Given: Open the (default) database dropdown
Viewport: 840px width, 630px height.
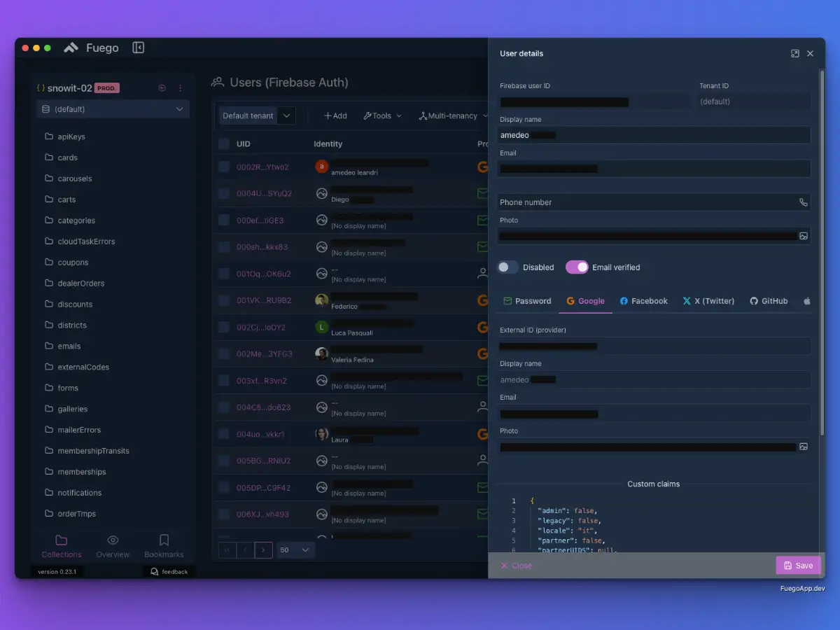Looking at the screenshot, I should tap(113, 109).
